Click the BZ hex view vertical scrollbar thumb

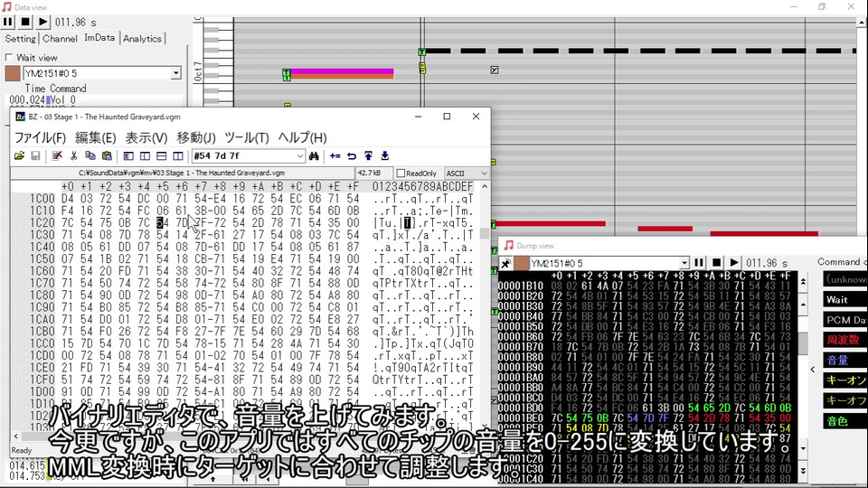tap(485, 234)
